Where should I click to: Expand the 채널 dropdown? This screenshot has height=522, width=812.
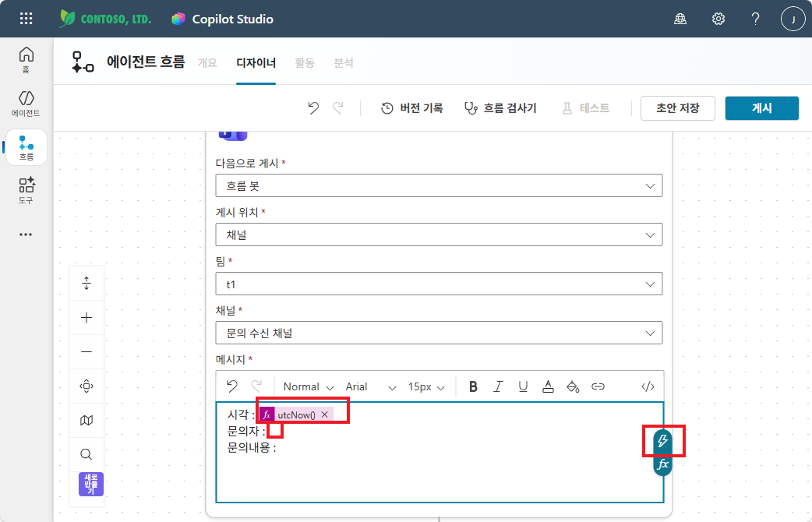click(440, 333)
